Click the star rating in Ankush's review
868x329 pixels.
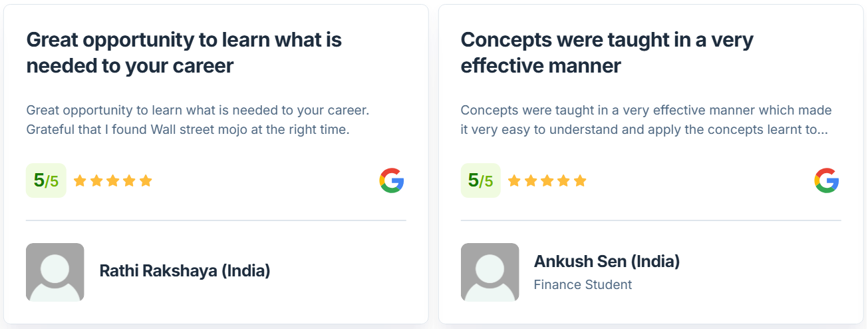tap(547, 180)
